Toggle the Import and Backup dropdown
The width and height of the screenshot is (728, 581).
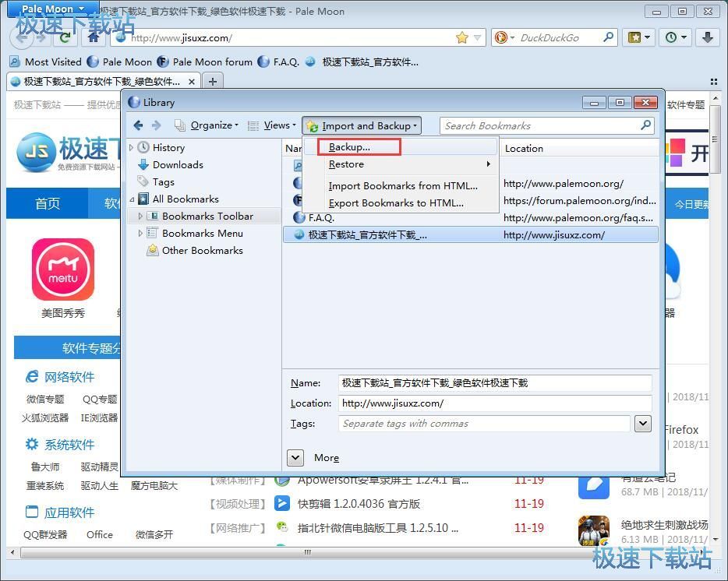(362, 125)
